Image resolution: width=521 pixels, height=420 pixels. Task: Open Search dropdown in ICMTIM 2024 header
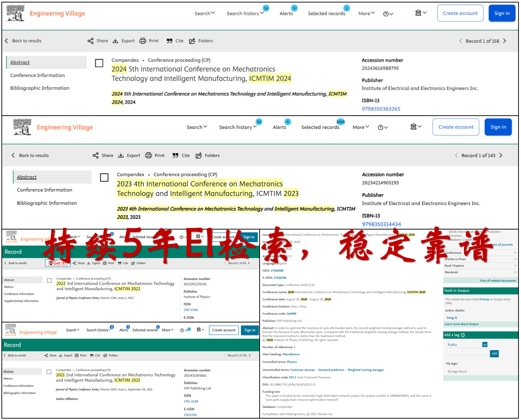pos(205,13)
